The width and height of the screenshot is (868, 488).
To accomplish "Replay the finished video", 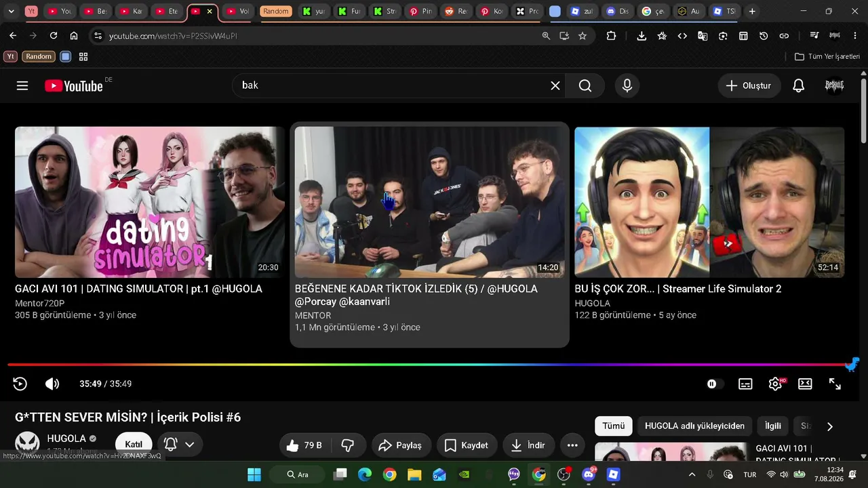I will pyautogui.click(x=20, y=384).
